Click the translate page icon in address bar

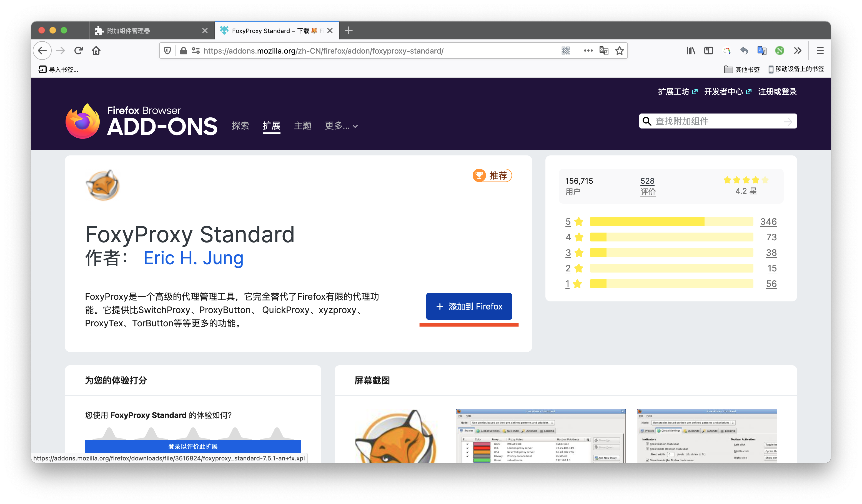(x=604, y=51)
